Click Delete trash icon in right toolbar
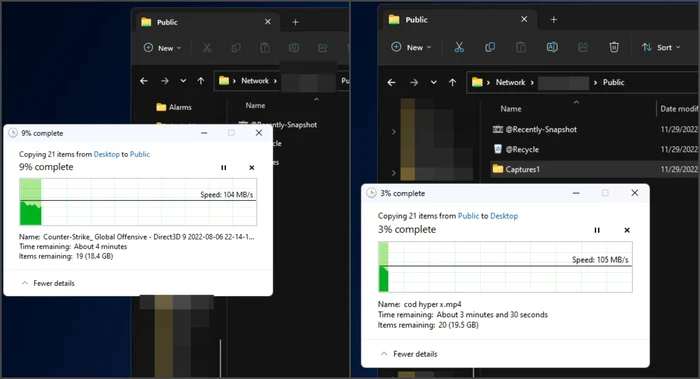This screenshot has height=379, width=700. [x=614, y=47]
